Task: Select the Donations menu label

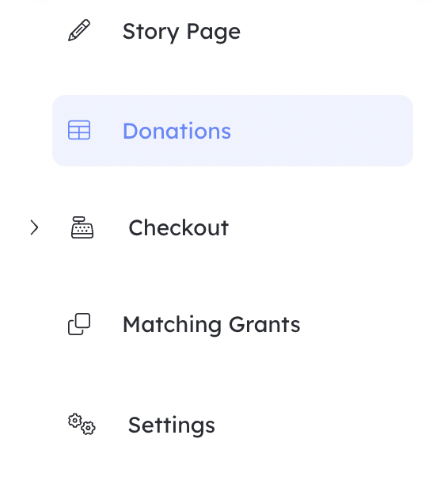Action: point(177,131)
